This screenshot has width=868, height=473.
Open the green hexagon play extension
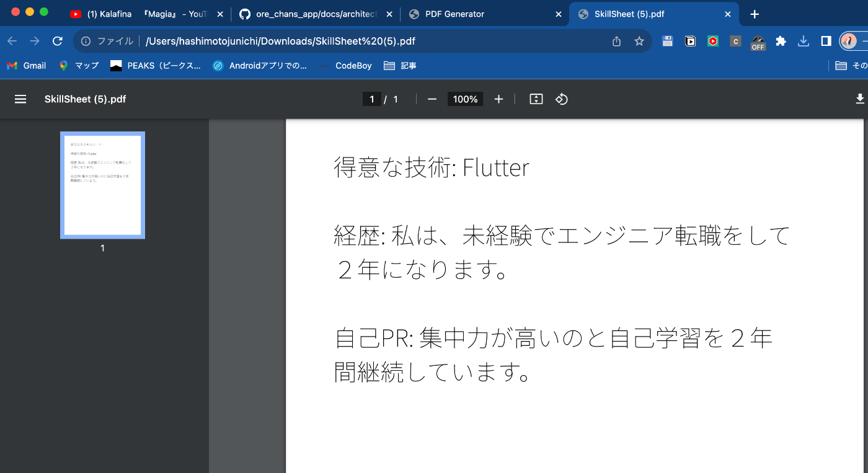coord(713,42)
